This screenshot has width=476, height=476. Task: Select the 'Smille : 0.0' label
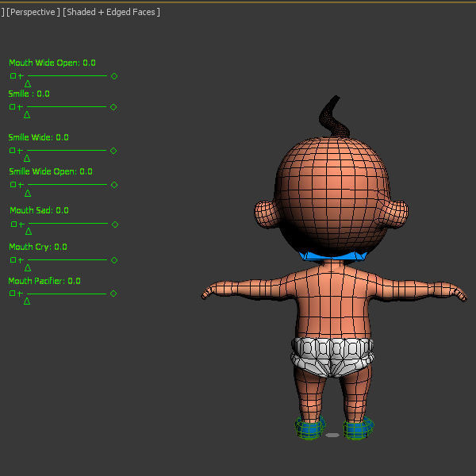(29, 94)
